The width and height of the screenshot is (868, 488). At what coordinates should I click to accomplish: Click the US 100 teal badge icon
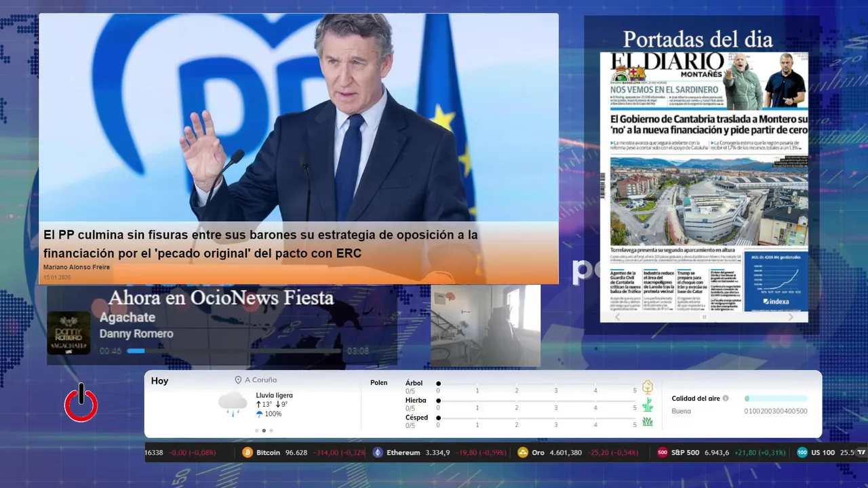pyautogui.click(x=802, y=453)
